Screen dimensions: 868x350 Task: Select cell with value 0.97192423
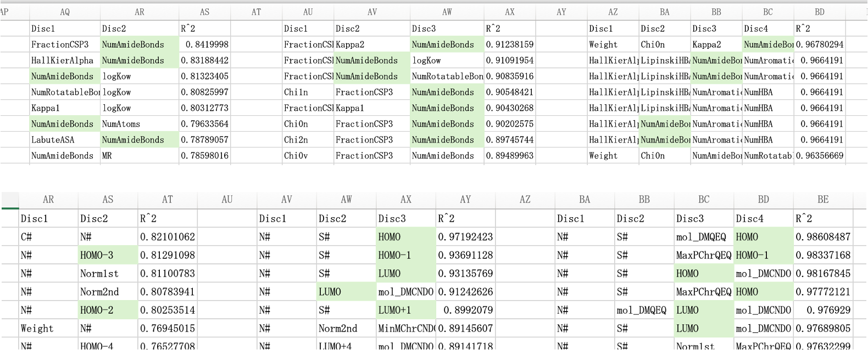pos(465,237)
